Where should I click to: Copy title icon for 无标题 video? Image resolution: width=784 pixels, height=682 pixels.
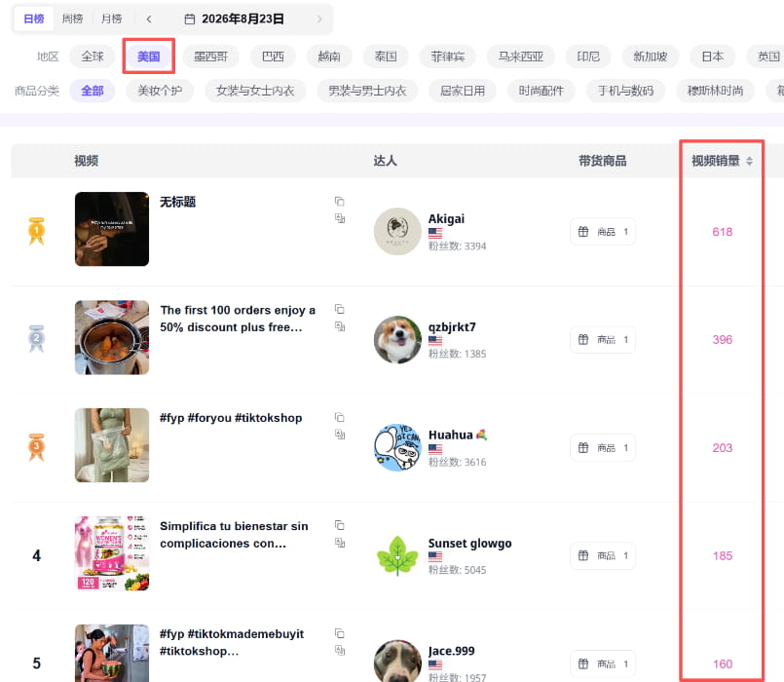(x=340, y=201)
